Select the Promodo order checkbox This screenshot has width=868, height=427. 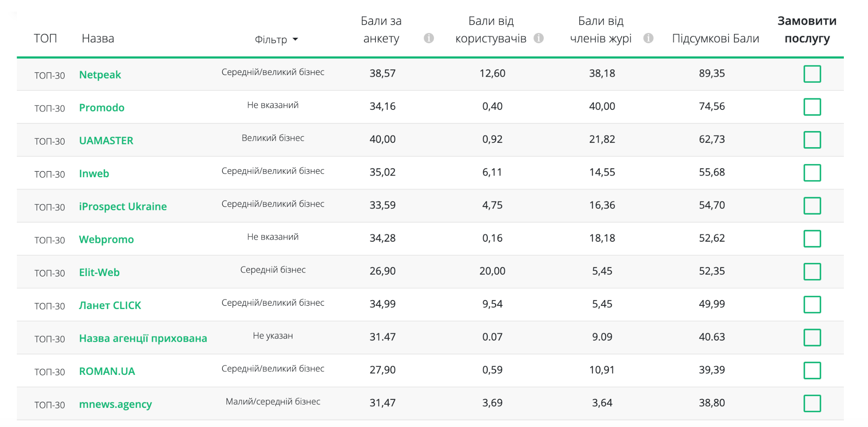tap(812, 107)
